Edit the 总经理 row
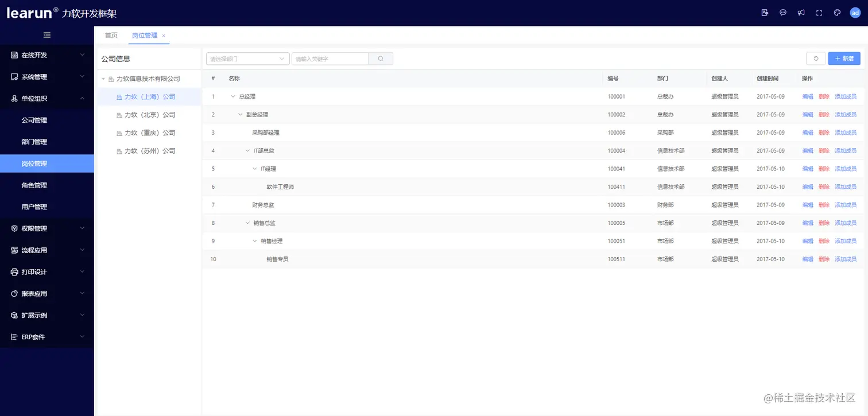This screenshot has height=416, width=868. click(x=808, y=97)
